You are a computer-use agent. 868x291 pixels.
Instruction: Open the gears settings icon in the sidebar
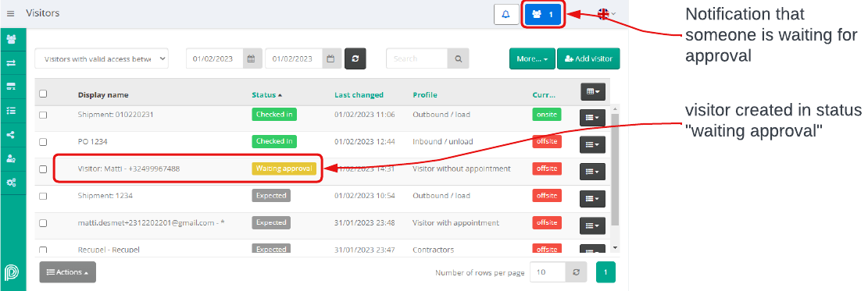(x=11, y=183)
